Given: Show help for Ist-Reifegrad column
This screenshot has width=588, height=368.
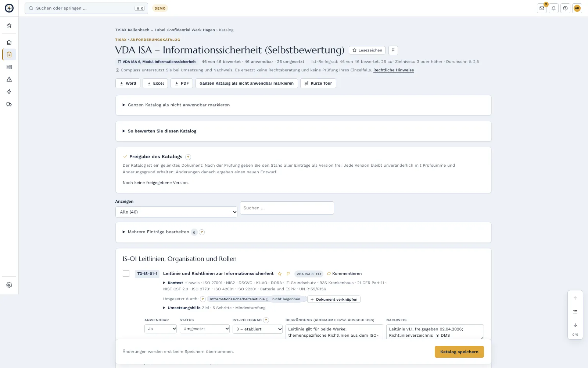Looking at the screenshot, I should [266, 320].
